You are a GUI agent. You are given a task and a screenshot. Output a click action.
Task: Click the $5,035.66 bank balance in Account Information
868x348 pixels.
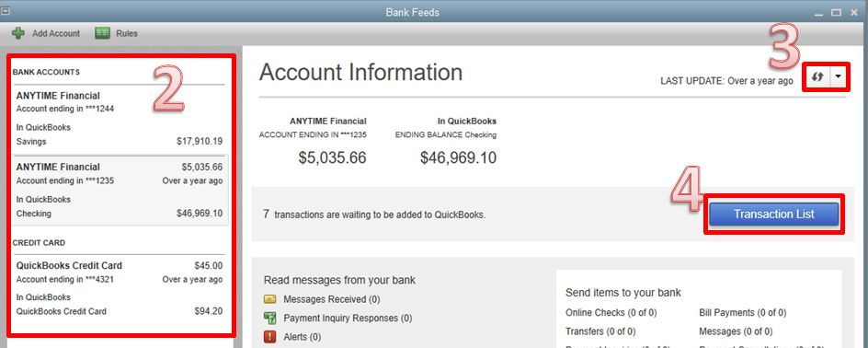click(332, 158)
